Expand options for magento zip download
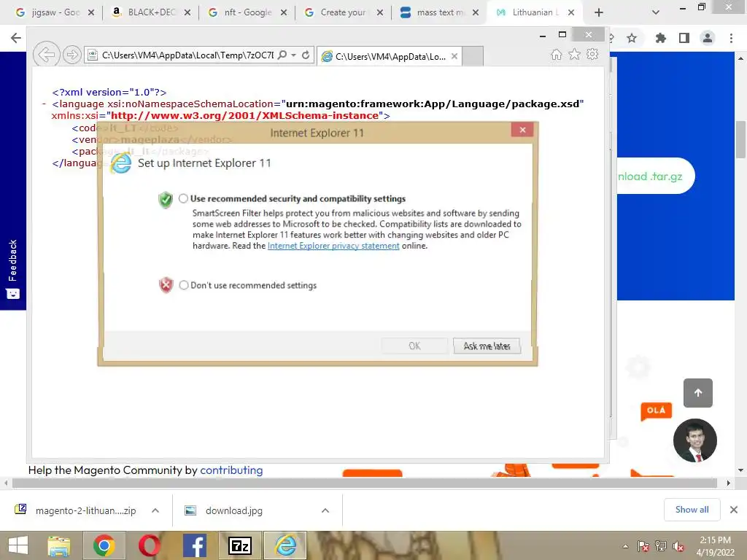 pyautogui.click(x=155, y=510)
